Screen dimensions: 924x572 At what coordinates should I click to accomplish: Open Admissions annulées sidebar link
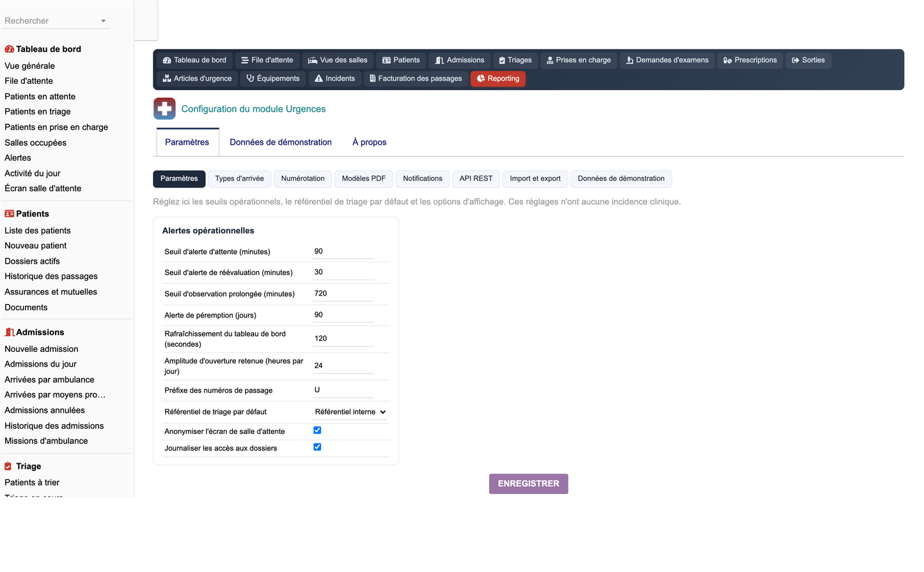44,410
